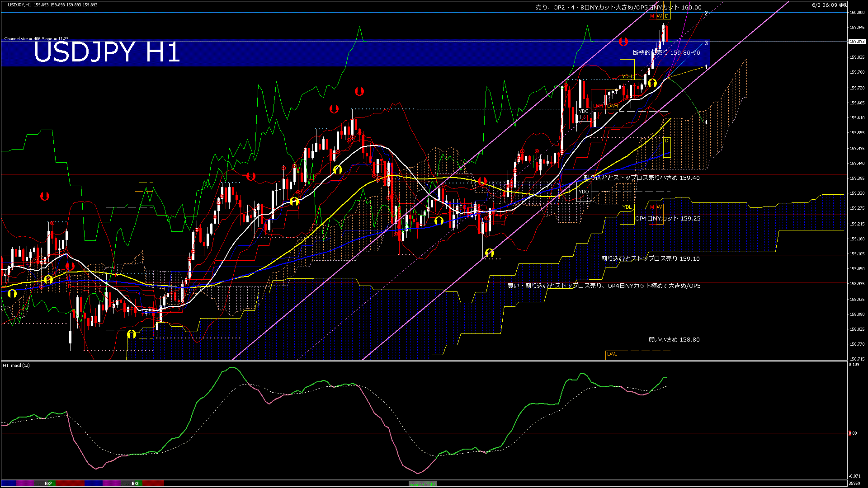Viewport: 868px width, 488px height.
Task: Click the 159.105 price scale label
Action: click(857, 254)
